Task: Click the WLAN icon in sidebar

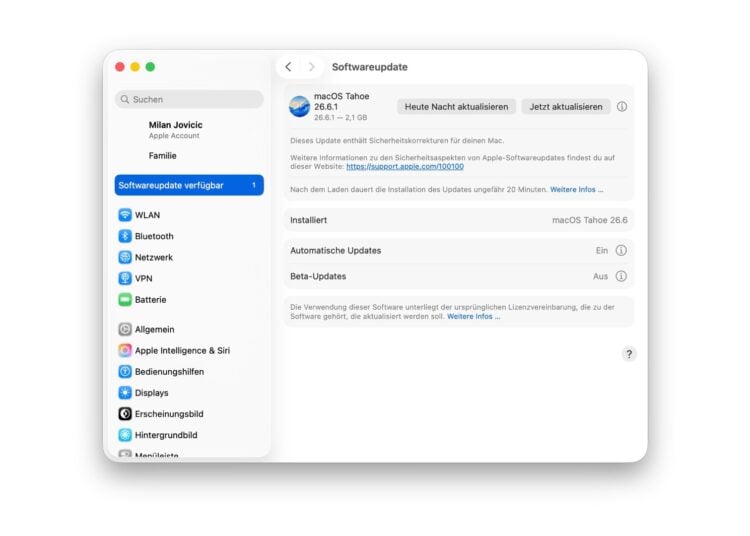Action: (x=125, y=215)
